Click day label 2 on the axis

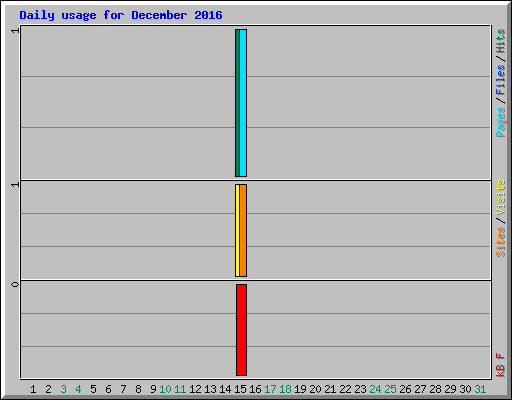click(48, 389)
